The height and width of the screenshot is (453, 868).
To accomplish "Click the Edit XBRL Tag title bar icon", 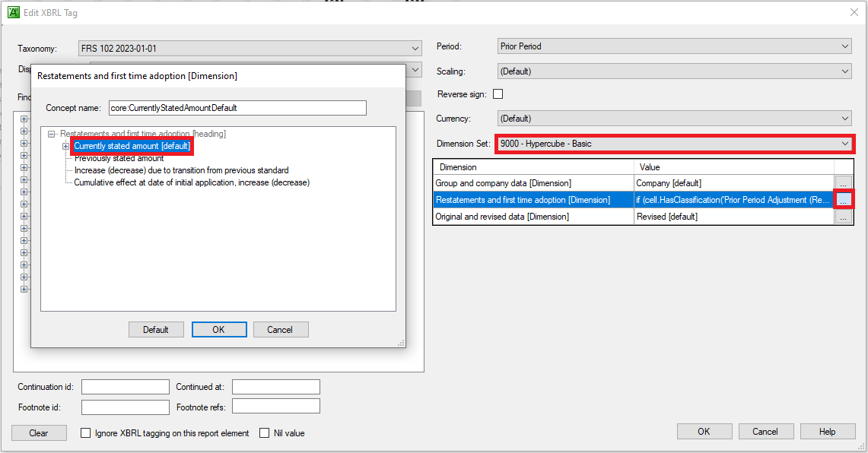I will 14,12.
